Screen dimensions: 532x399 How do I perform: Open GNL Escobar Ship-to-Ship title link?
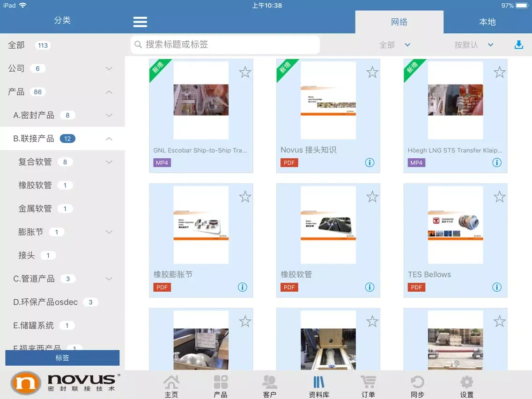200,150
